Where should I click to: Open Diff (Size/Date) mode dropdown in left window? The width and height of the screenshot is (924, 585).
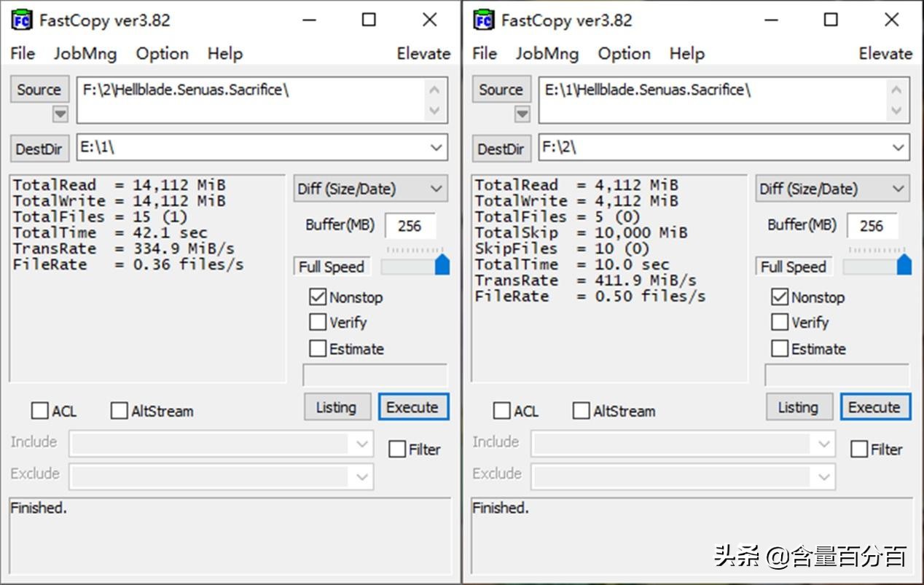(x=370, y=189)
